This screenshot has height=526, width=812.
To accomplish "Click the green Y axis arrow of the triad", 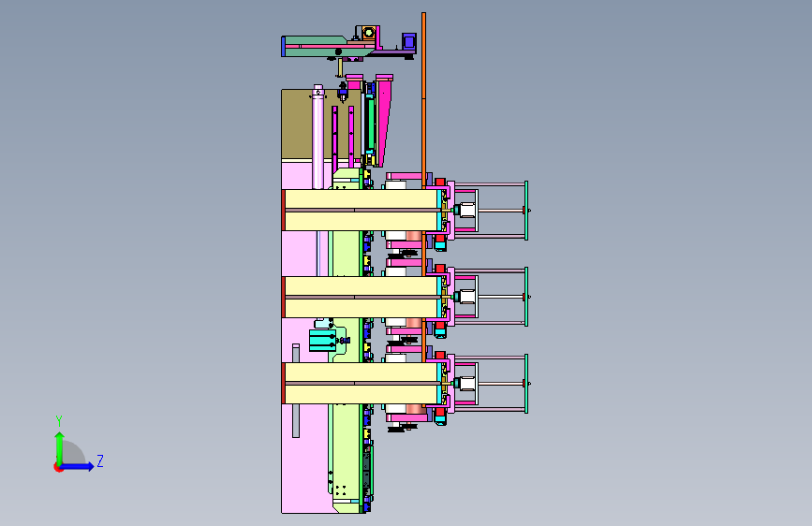I will tap(60, 448).
